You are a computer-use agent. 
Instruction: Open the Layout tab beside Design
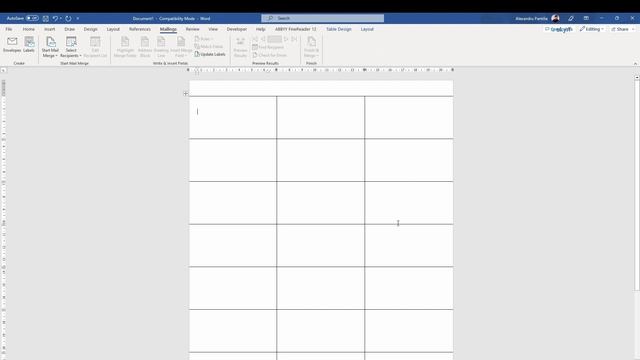[113, 29]
